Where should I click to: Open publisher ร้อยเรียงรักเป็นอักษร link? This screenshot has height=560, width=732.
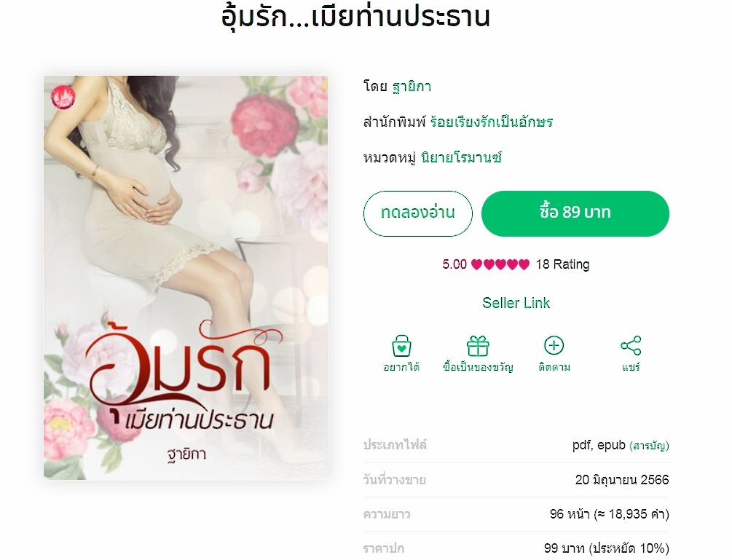(x=492, y=122)
